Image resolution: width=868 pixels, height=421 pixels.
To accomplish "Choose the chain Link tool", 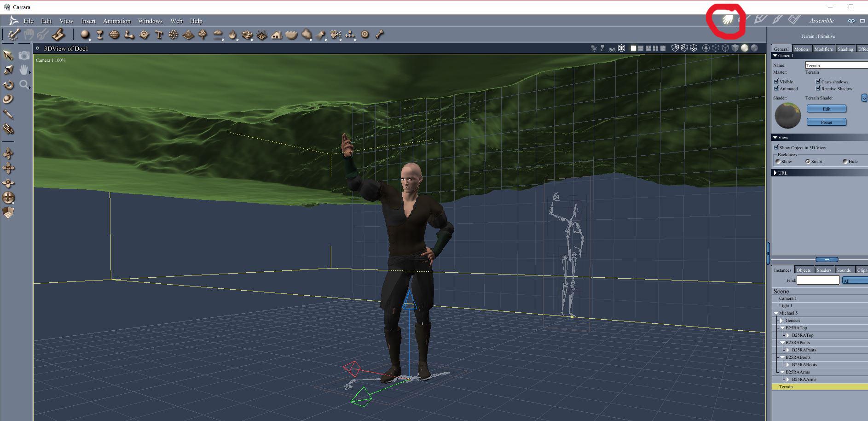I will coord(8,129).
